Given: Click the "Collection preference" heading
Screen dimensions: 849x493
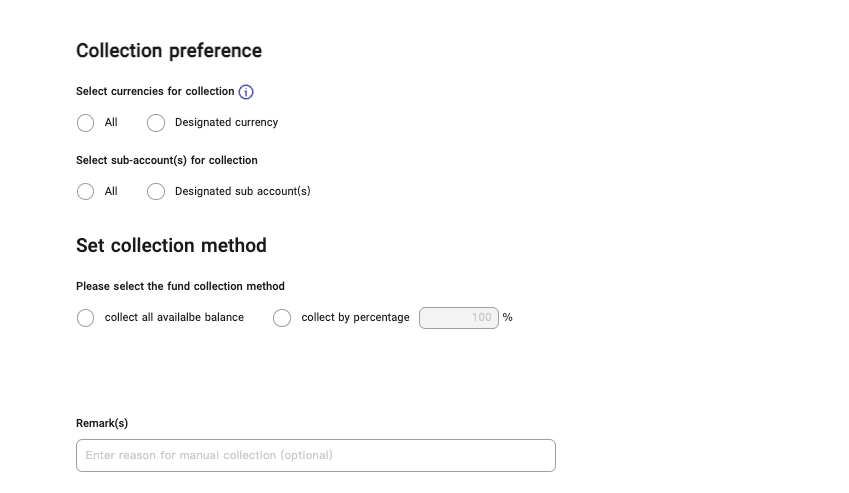Looking at the screenshot, I should pos(169,51).
